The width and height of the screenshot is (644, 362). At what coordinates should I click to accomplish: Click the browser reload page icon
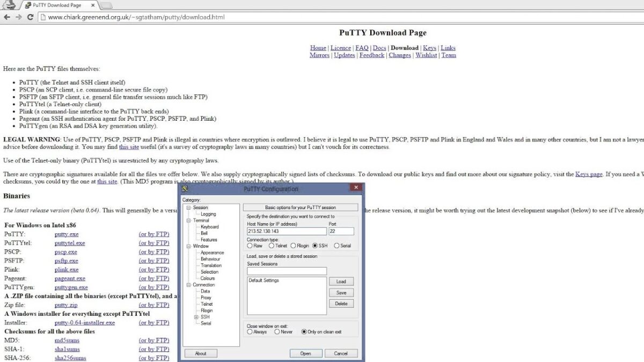click(30, 17)
